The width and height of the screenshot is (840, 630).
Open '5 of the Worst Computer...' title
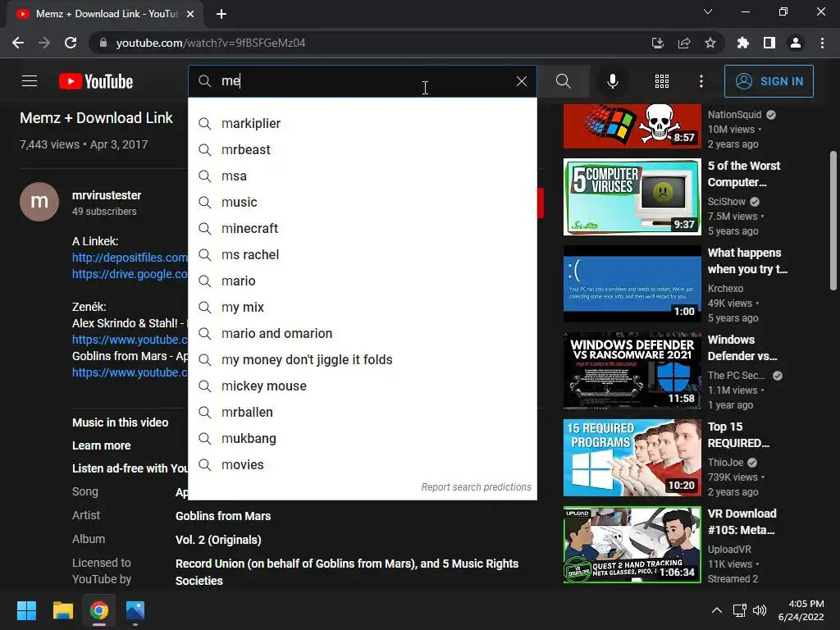(744, 174)
